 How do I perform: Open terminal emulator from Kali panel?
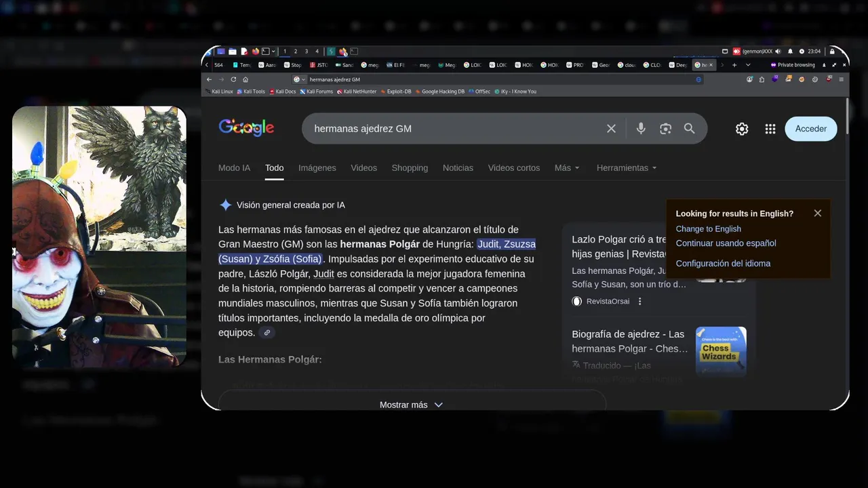coord(266,52)
